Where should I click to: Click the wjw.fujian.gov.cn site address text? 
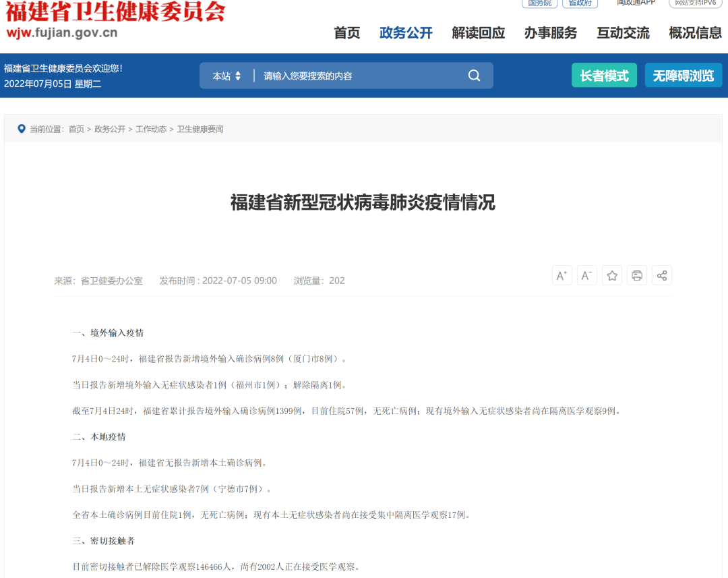point(62,33)
